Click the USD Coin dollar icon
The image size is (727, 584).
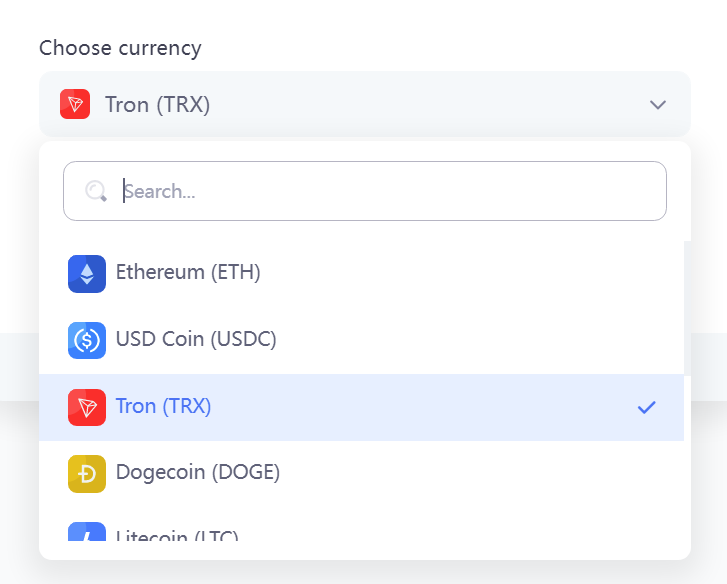(x=87, y=340)
